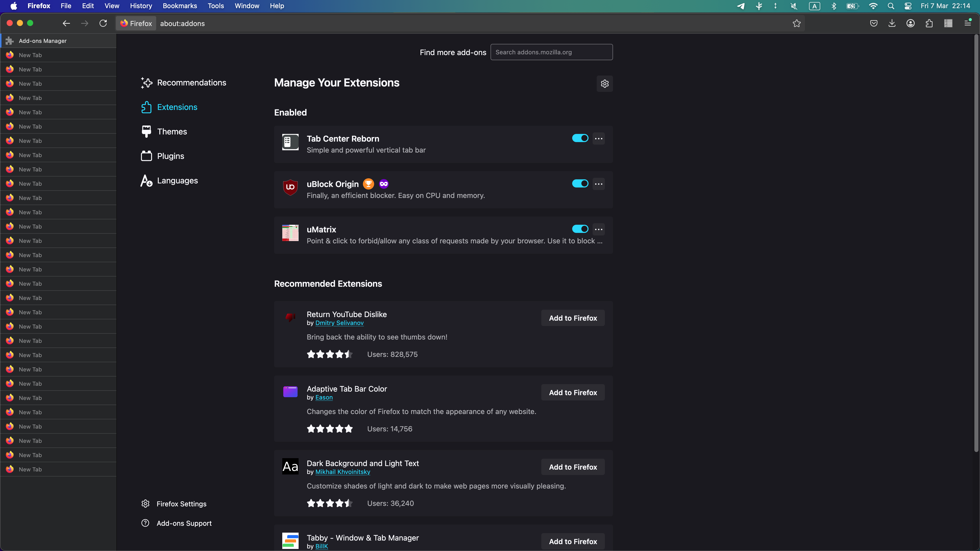Select the Recommendations category
This screenshot has height=551, width=980.
point(183,83)
